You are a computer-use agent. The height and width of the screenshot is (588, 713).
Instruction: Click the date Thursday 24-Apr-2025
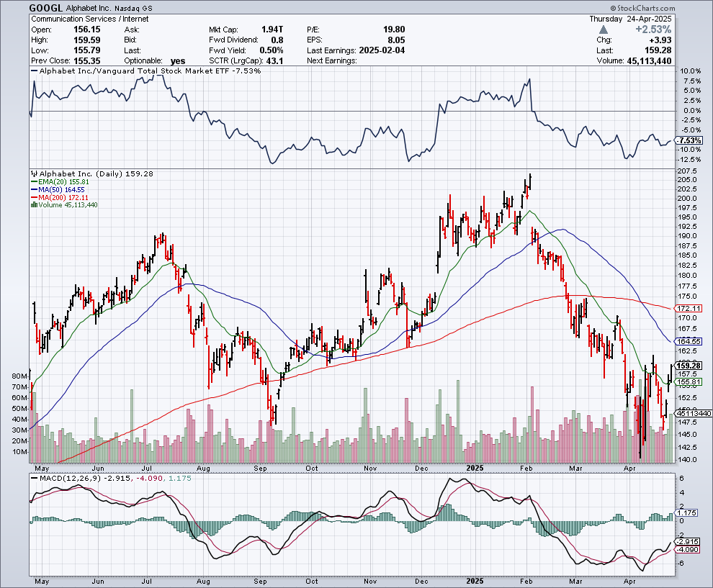click(630, 19)
